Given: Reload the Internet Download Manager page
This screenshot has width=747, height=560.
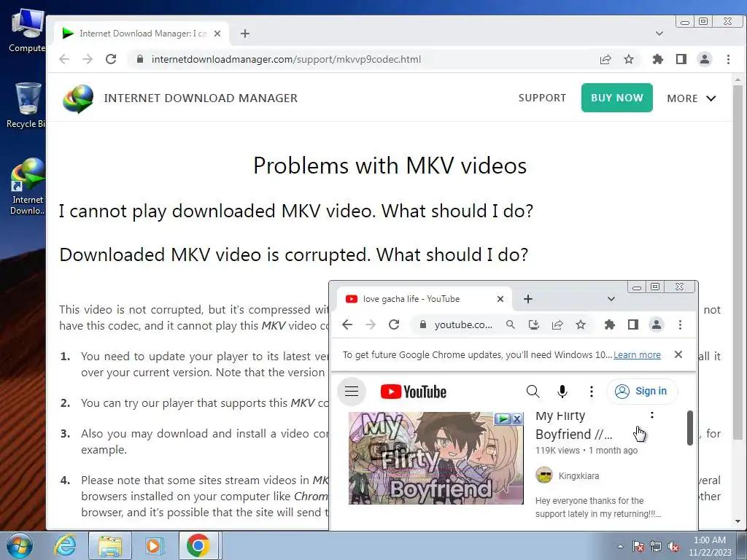Looking at the screenshot, I should (x=111, y=59).
